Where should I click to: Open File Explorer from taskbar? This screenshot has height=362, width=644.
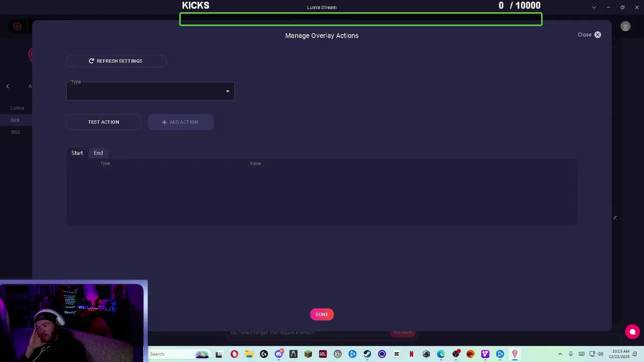[249, 354]
